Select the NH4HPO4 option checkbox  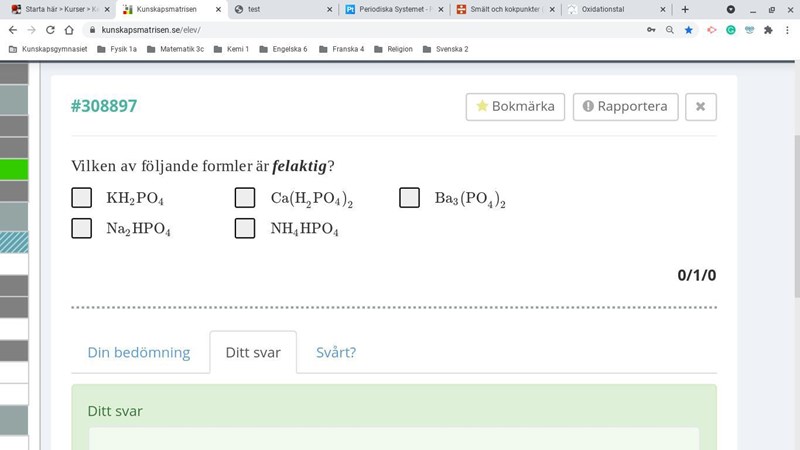pyautogui.click(x=245, y=229)
